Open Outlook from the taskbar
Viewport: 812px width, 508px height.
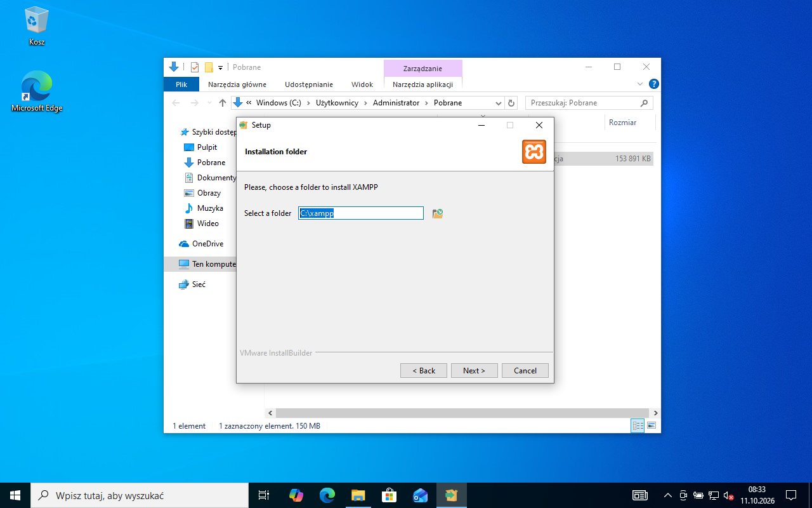tap(420, 495)
